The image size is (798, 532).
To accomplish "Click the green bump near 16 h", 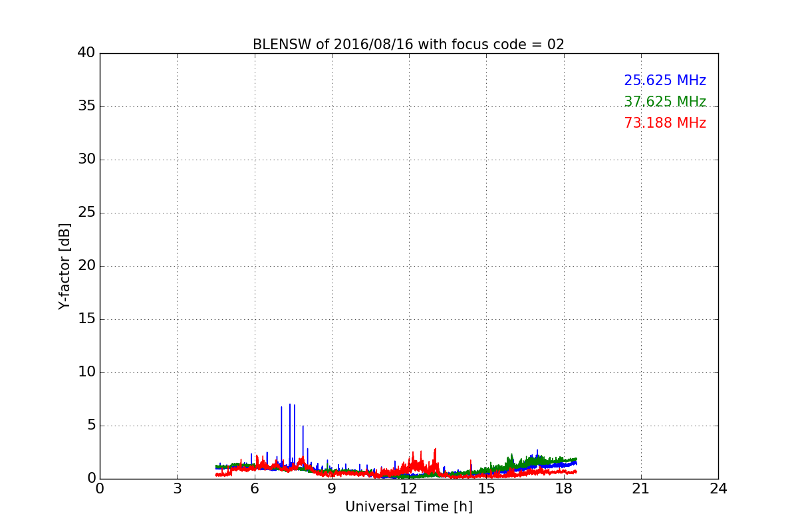I will (x=511, y=461).
